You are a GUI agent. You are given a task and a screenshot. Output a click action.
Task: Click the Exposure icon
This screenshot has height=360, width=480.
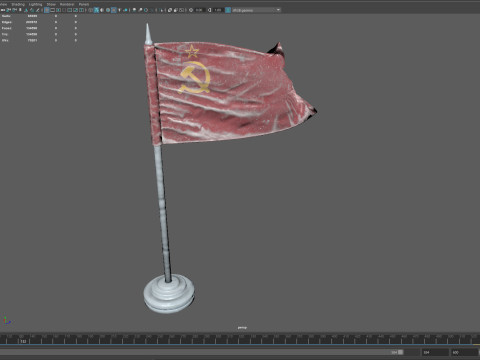[191, 10]
